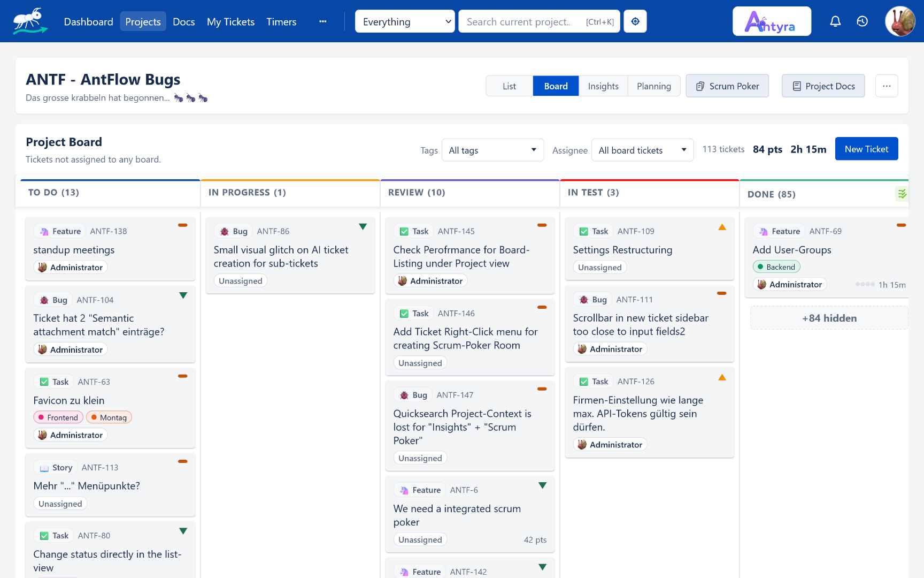Open the notifications bell
This screenshot has height=578, width=924.
point(835,21)
